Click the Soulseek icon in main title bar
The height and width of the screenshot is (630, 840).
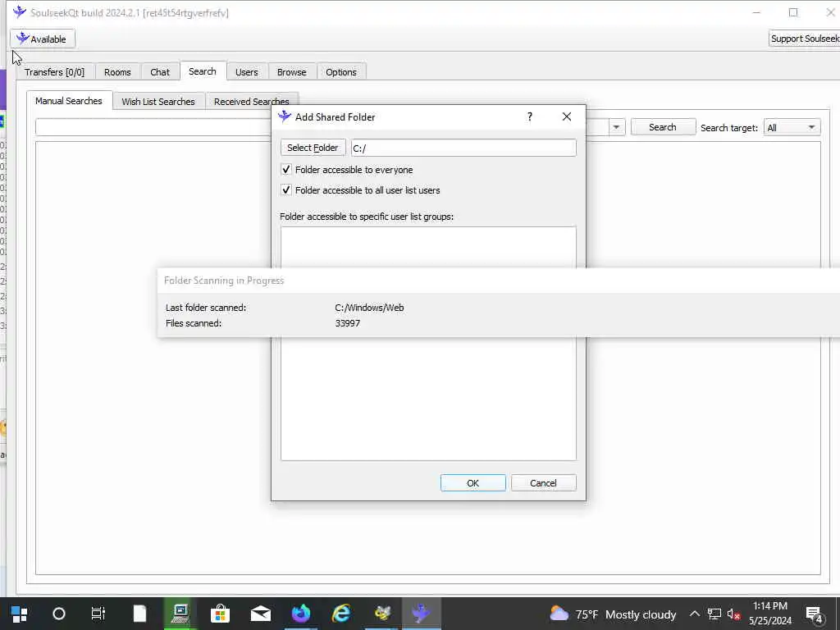point(20,11)
